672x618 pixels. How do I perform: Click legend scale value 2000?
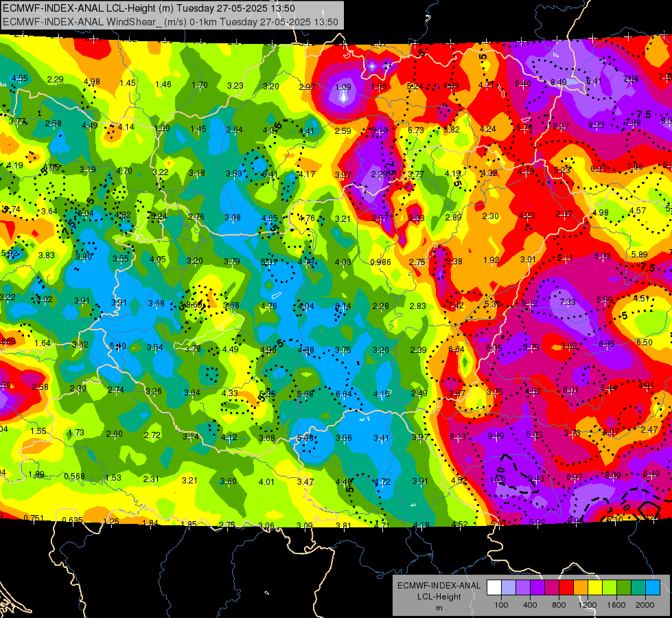tap(645, 605)
